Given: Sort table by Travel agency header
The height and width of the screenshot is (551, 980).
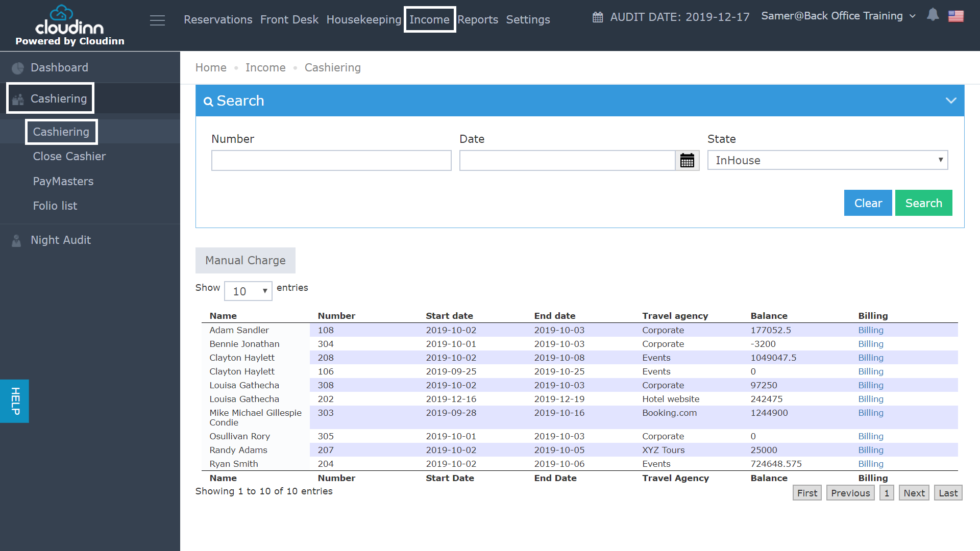Looking at the screenshot, I should tap(675, 316).
